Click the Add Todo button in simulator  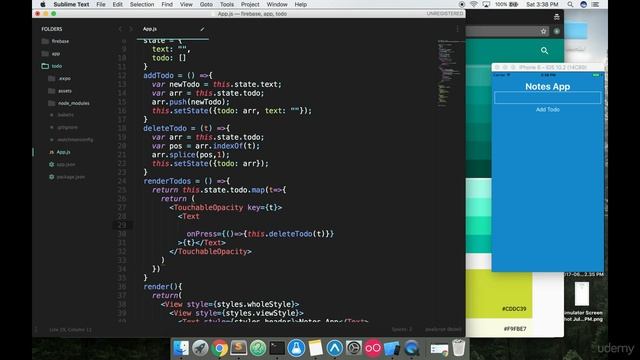tap(547, 109)
